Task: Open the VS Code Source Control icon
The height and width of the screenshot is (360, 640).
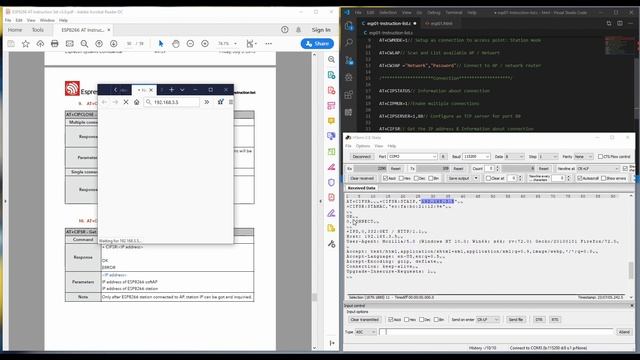Action: pos(349,60)
